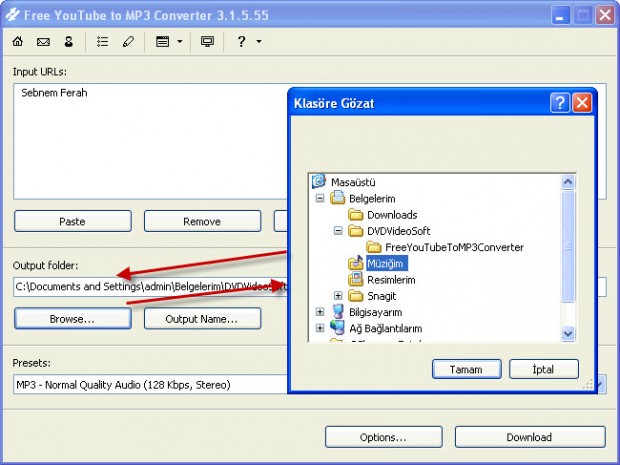
Task: Open the list icon in toolbar
Action: (x=102, y=42)
